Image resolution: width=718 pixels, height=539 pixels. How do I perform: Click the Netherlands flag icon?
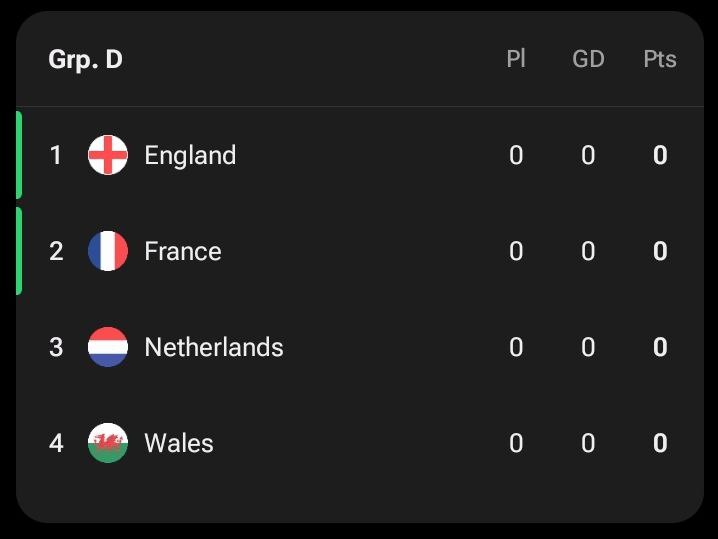(108, 347)
